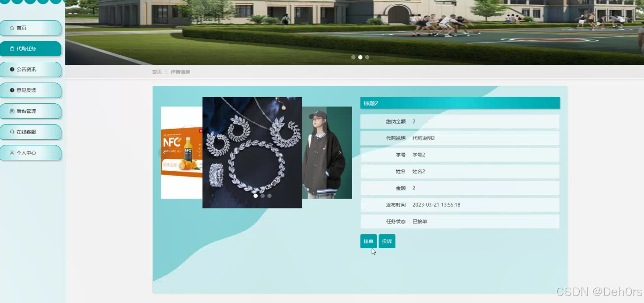The width and height of the screenshot is (644, 303).
Task: Click the 投诉 button
Action: coord(387,241)
